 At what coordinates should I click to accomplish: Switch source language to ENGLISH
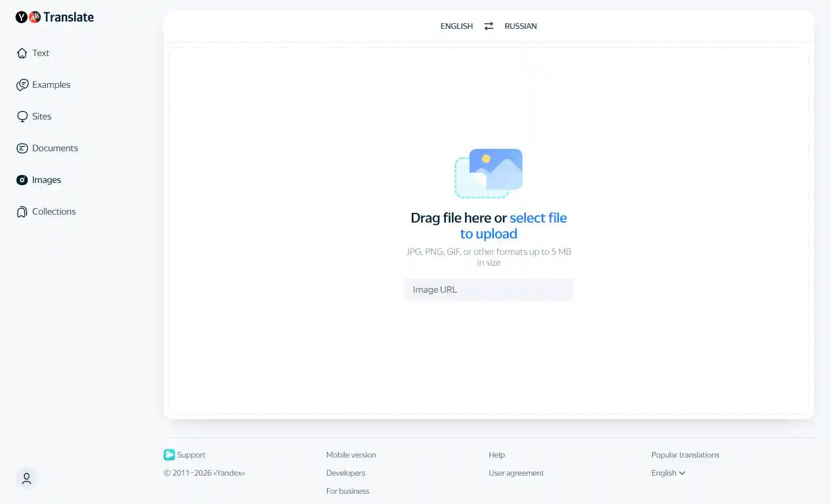tap(456, 25)
